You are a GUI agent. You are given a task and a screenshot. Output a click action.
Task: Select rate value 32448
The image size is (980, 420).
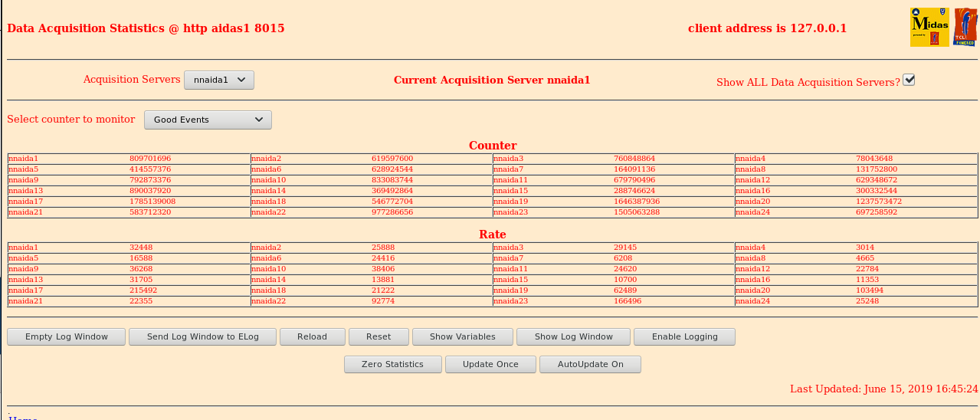[x=141, y=248]
